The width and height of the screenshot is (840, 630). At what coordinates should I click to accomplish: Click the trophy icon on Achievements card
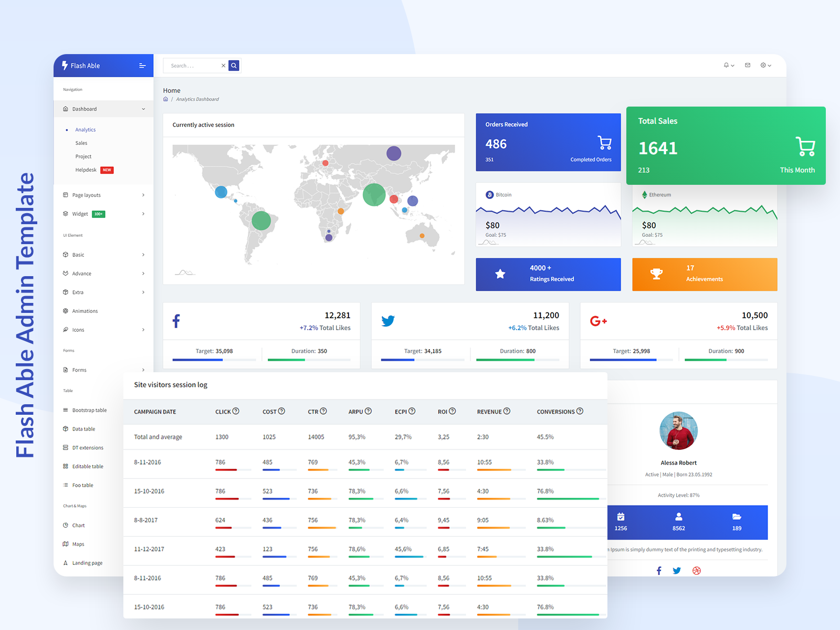[656, 274]
